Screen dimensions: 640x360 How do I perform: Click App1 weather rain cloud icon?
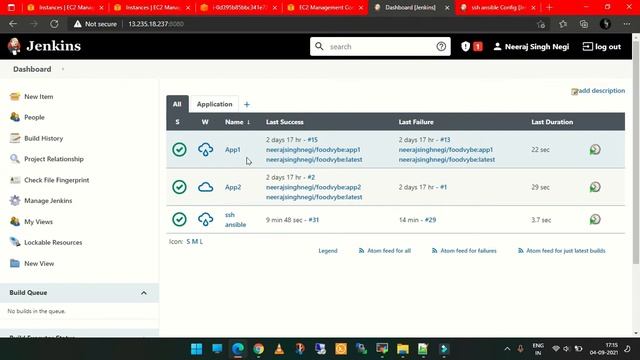click(x=205, y=149)
